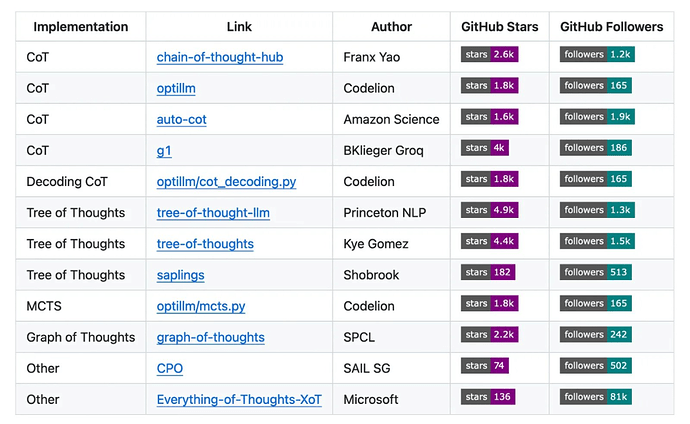Click the stars 4k badge for g1
The image size is (690, 424).
click(x=485, y=148)
